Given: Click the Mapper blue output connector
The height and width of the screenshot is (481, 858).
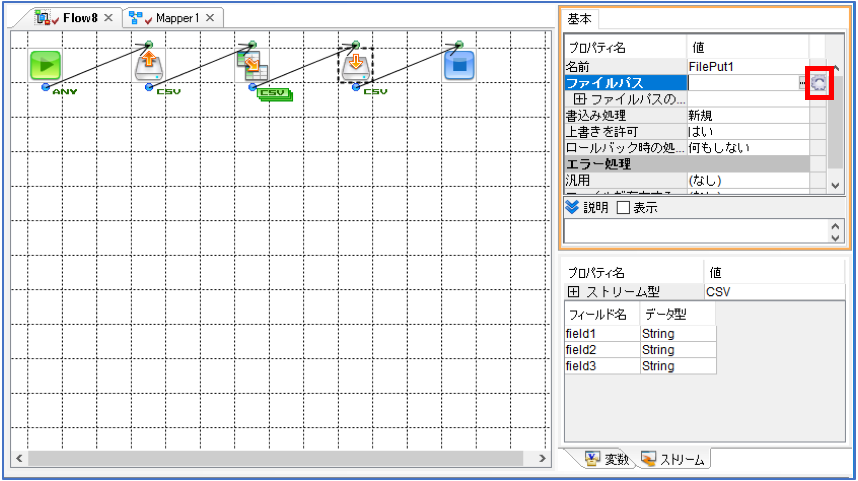Looking at the screenshot, I should (x=252, y=87).
